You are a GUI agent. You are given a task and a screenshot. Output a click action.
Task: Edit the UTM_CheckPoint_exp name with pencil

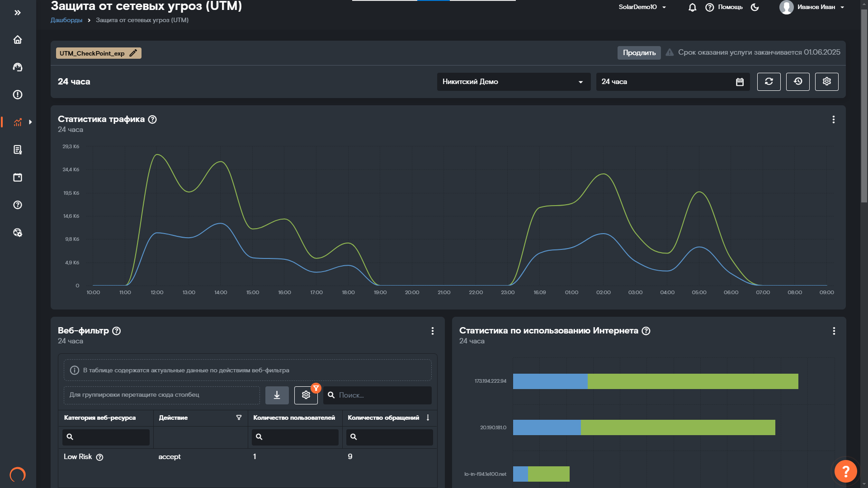click(x=133, y=53)
